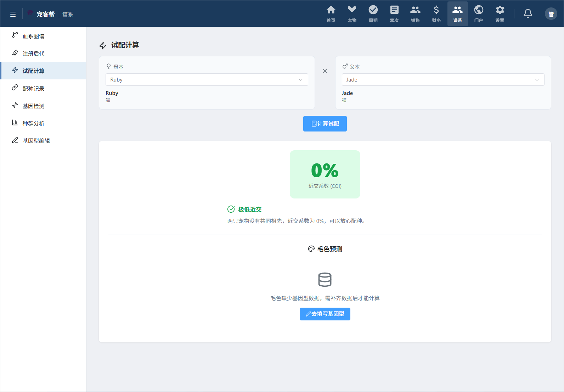Image resolution: width=564 pixels, height=392 pixels.
Task: Expand the 父本 Jade dropdown
Action: (x=443, y=79)
